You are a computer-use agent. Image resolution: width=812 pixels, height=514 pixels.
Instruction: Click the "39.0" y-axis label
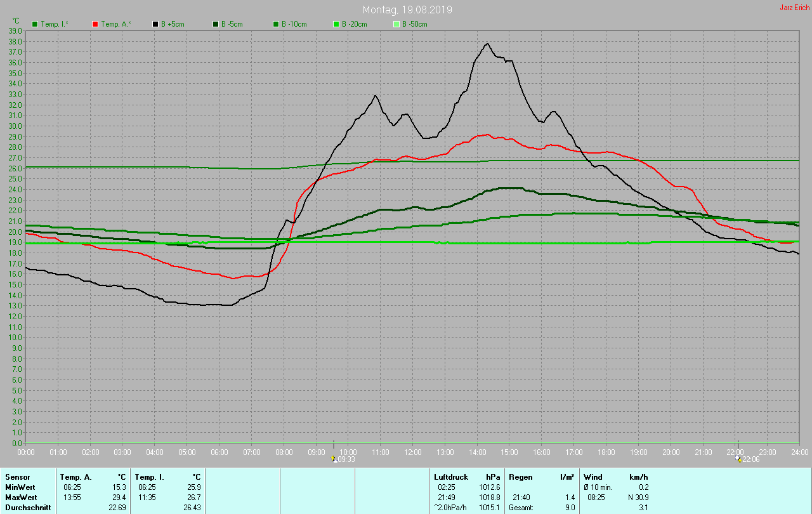click(15, 31)
